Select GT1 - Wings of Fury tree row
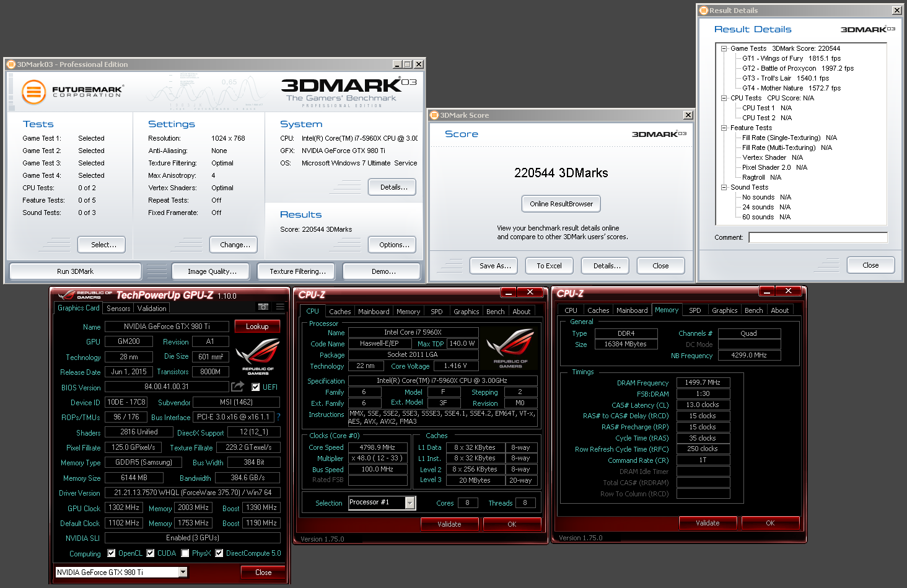This screenshot has height=588, width=907. (x=791, y=58)
